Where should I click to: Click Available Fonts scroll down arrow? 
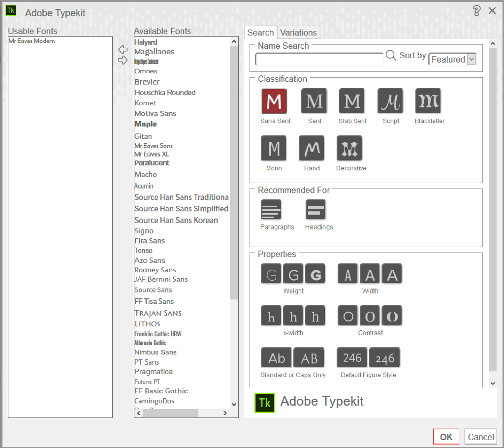coord(234,404)
